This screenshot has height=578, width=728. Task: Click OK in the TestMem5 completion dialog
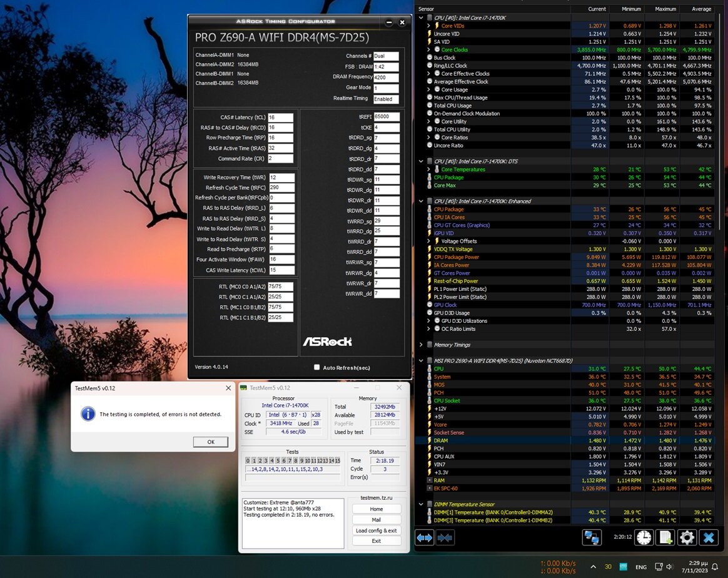click(x=211, y=442)
